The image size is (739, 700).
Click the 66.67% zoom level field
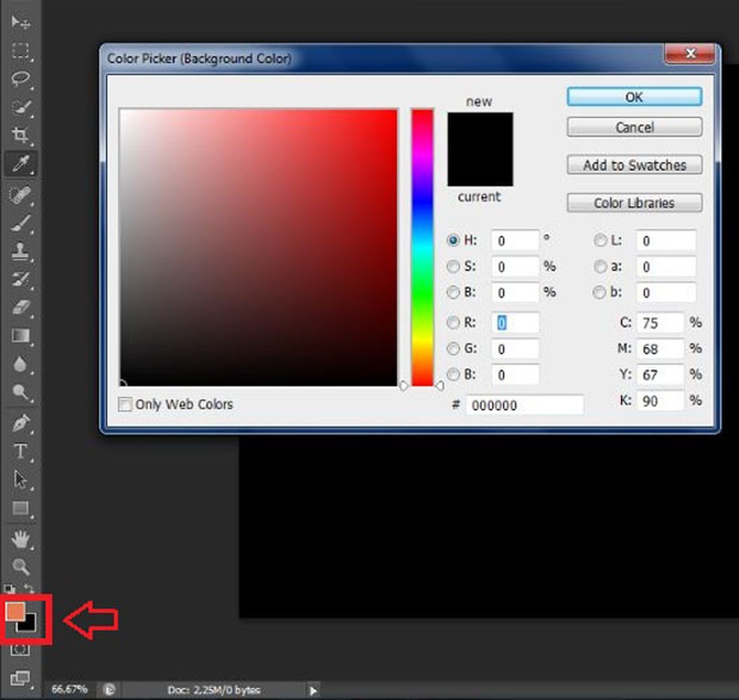click(70, 689)
